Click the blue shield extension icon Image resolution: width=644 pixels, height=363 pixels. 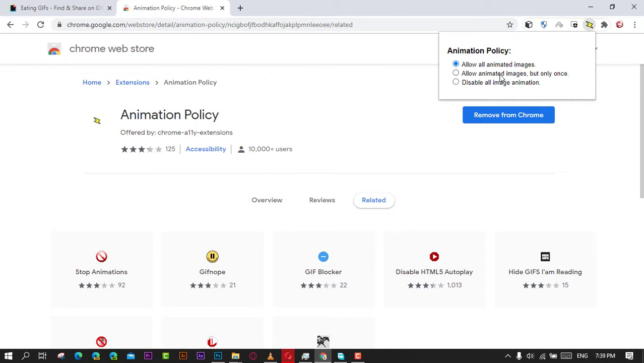(x=544, y=25)
